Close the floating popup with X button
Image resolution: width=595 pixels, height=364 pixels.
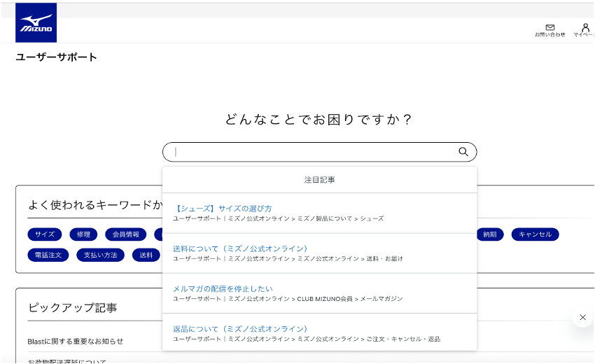(x=582, y=318)
